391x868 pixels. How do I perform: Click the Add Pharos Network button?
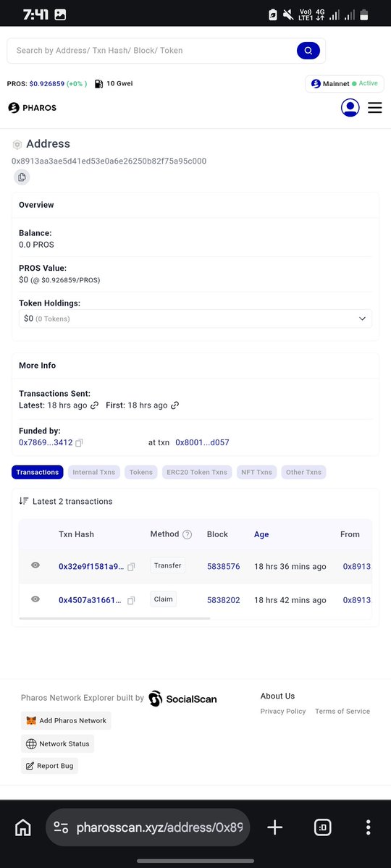point(66,721)
